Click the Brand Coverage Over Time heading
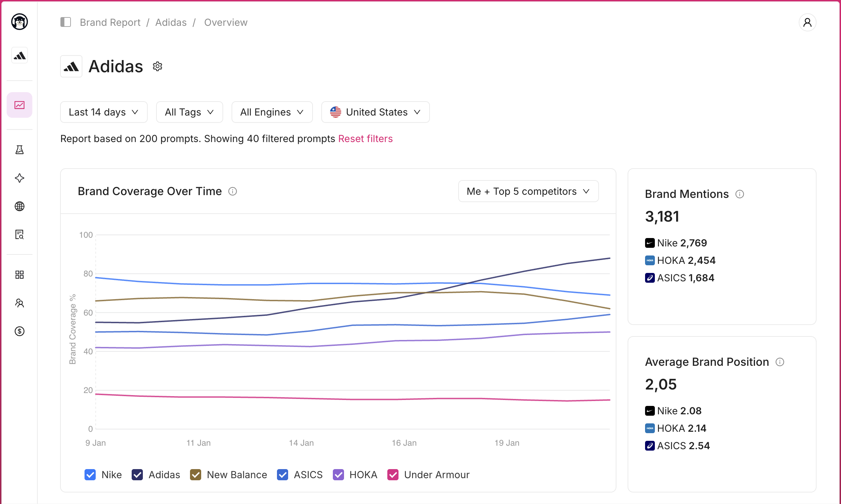841x504 pixels. [x=150, y=191]
